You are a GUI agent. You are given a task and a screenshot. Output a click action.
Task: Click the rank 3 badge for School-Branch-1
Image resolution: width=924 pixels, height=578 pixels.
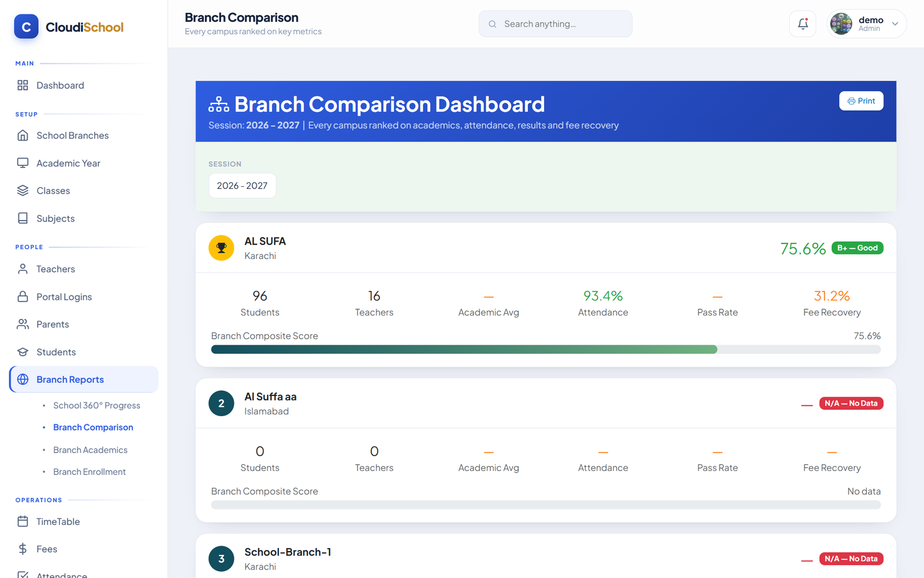[x=221, y=559]
